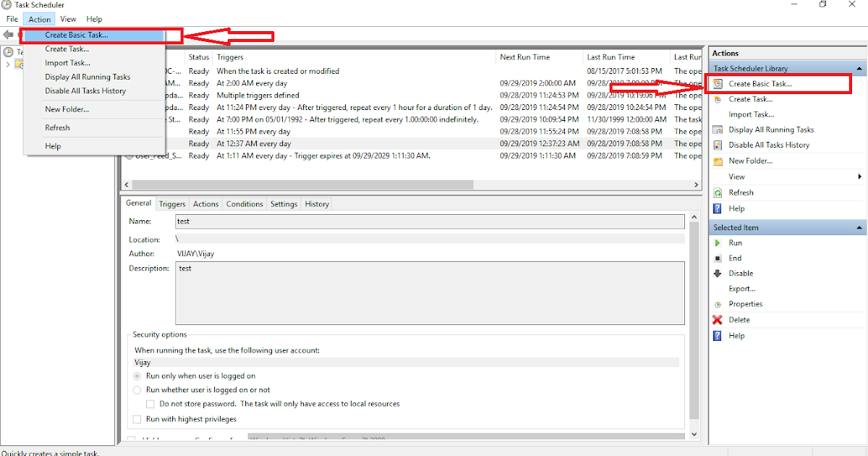Open the File menu

point(12,18)
